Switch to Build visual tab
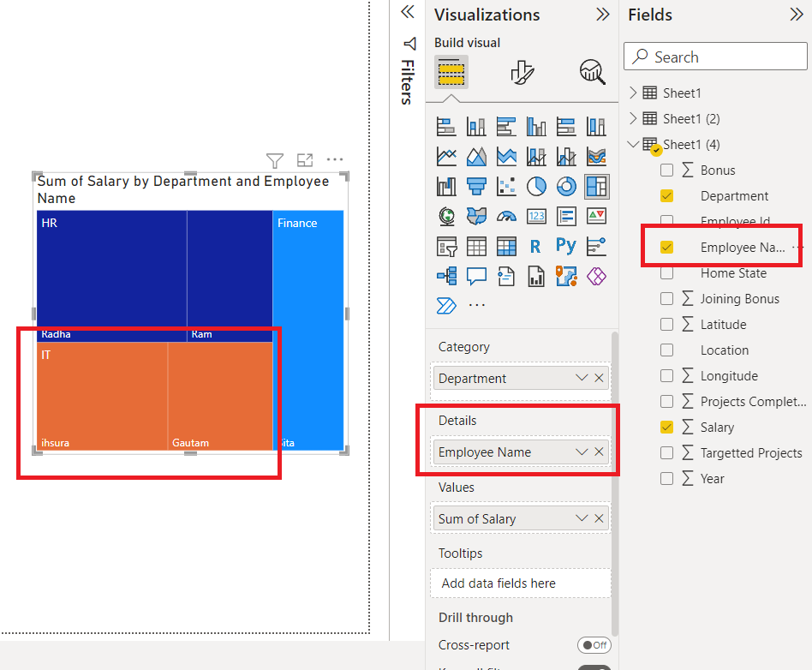This screenshot has height=670, width=812. [x=451, y=72]
